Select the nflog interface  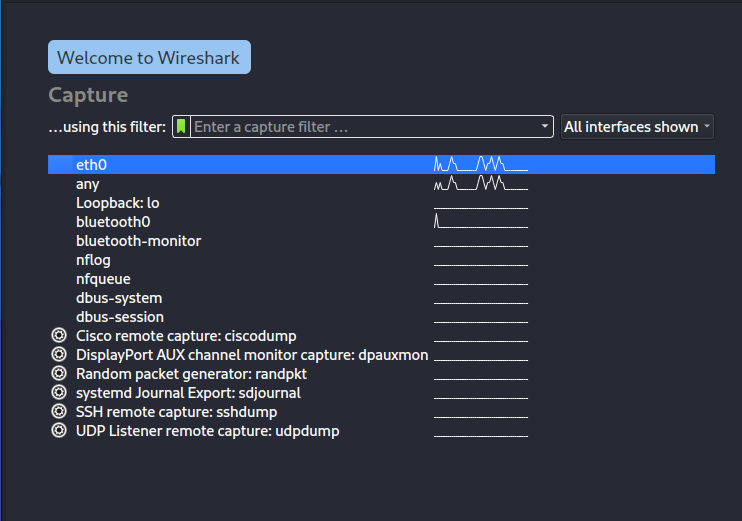click(381, 260)
